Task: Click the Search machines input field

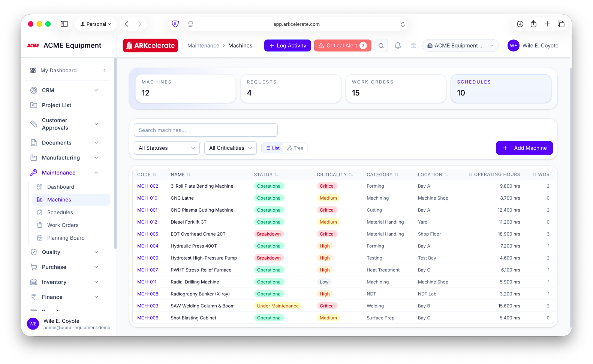Action: 206,130
